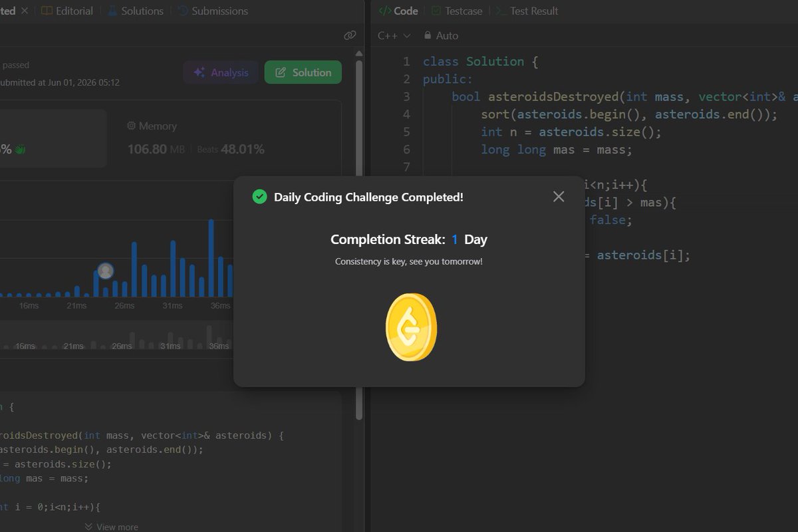Click the Editorial book icon
The image size is (798, 532).
[47, 11]
